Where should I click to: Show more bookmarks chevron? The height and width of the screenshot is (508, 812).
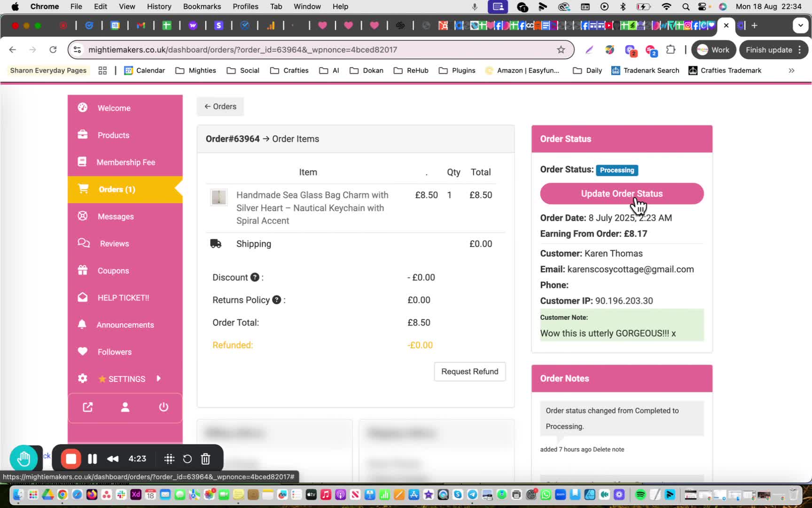click(x=791, y=71)
